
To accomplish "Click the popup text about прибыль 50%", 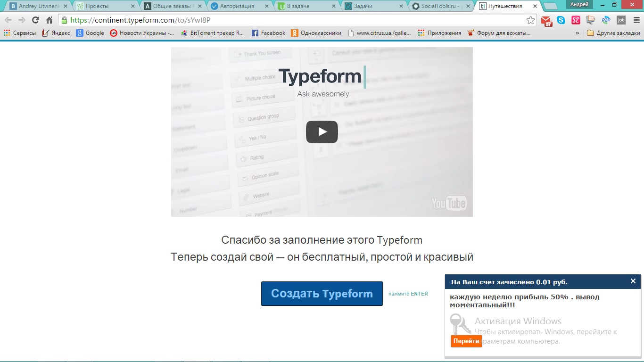I will (x=525, y=301).
